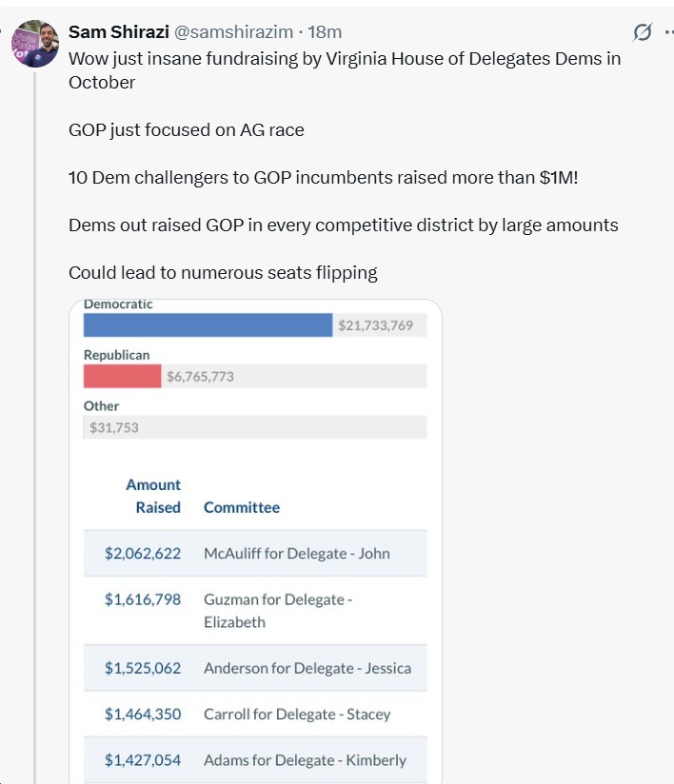
Task: Click the $21,733,769 Democratic total
Action: (x=376, y=325)
